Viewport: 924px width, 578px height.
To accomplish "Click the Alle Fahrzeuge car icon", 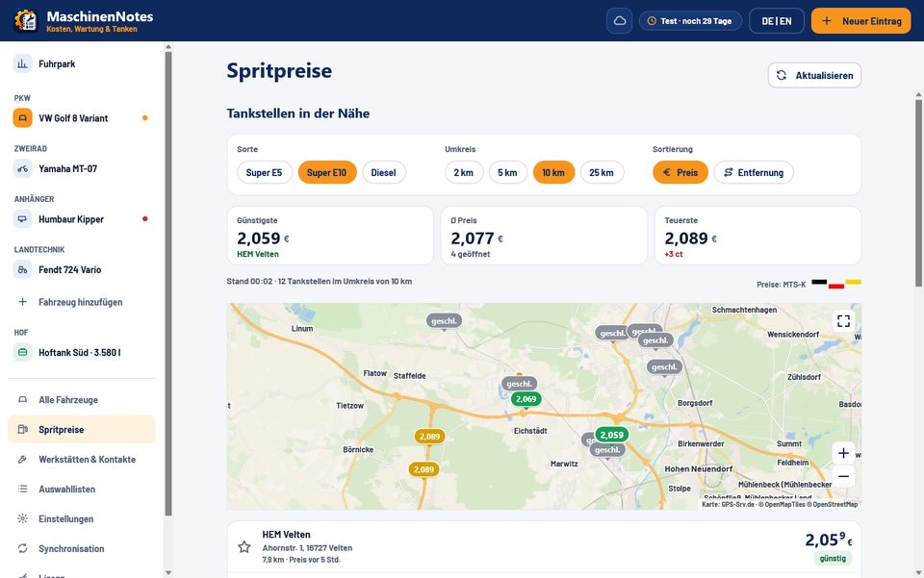I will point(22,400).
